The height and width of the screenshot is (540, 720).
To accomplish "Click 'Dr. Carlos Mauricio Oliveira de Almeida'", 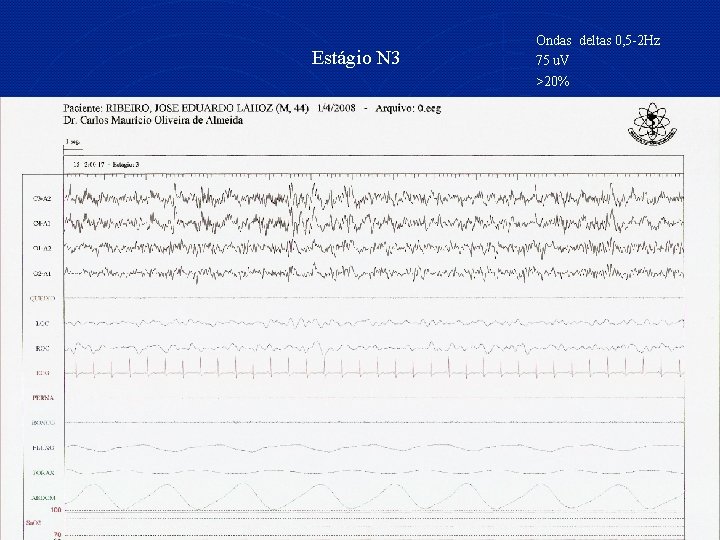I will pos(153,120).
